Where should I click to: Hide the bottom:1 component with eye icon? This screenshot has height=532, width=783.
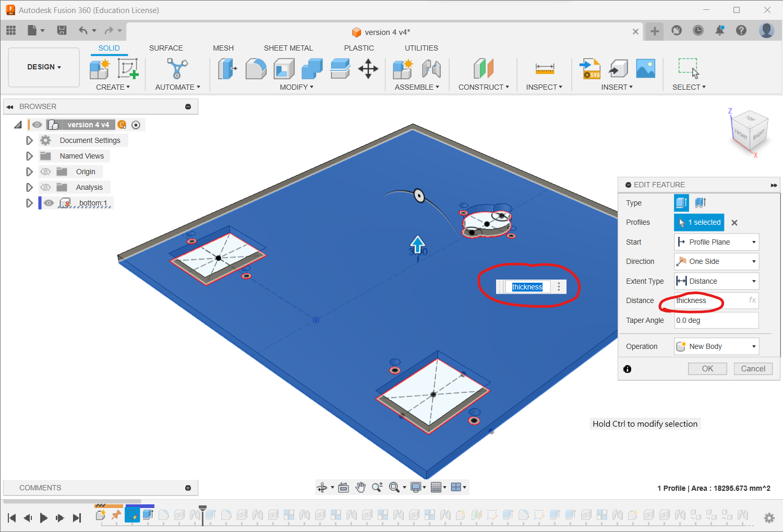[49, 203]
